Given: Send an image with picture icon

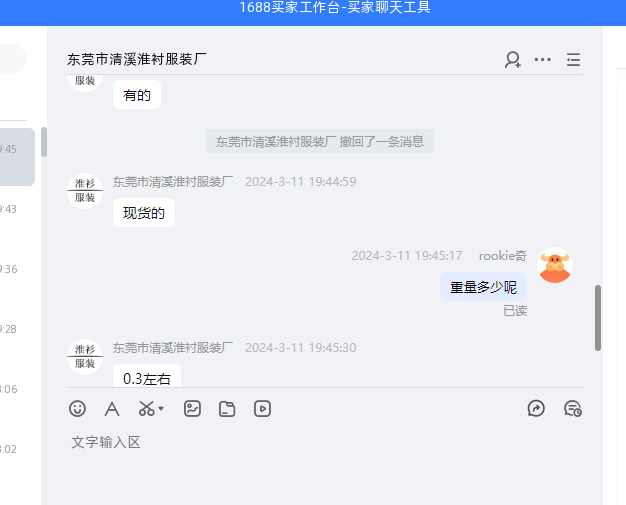Looking at the screenshot, I should click(x=192, y=409).
